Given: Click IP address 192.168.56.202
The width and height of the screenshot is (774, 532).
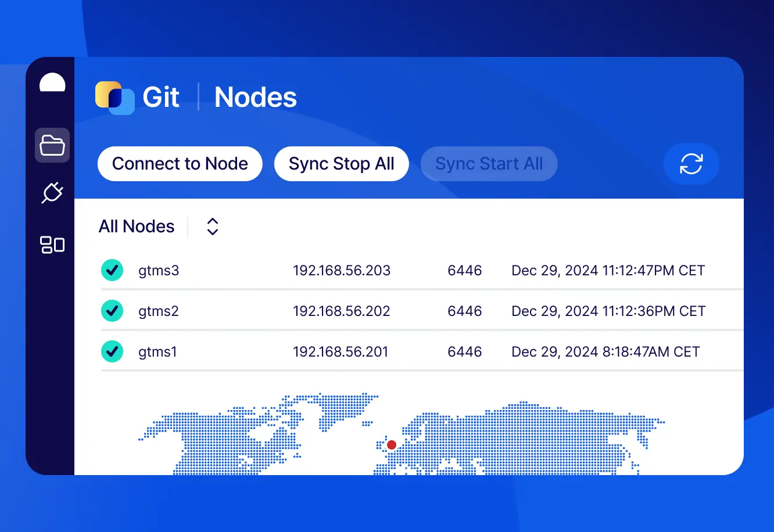Looking at the screenshot, I should coord(342,311).
